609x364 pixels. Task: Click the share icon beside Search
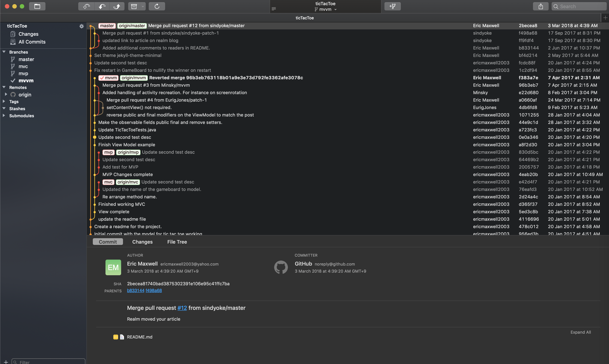(540, 6)
